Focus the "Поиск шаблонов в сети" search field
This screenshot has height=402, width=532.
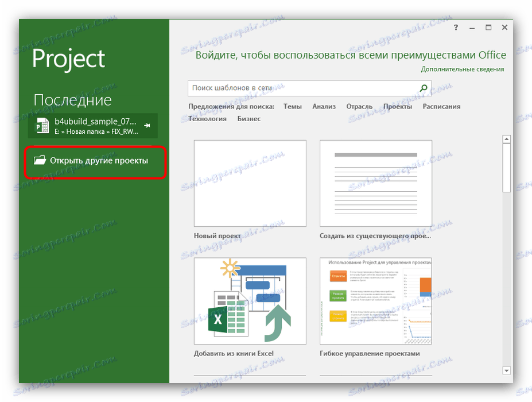coord(309,88)
